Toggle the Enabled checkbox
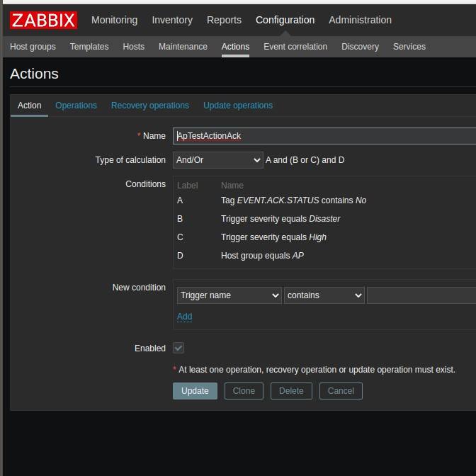Image resolution: width=476 pixels, height=476 pixels. (x=178, y=348)
